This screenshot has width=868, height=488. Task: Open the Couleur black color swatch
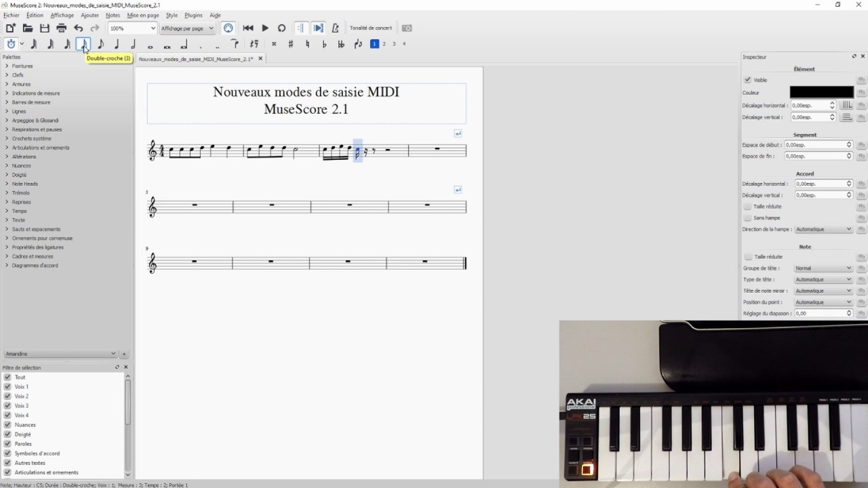[821, 92]
